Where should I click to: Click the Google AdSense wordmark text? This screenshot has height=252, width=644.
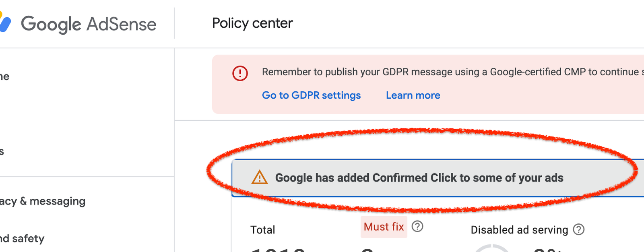tap(89, 24)
